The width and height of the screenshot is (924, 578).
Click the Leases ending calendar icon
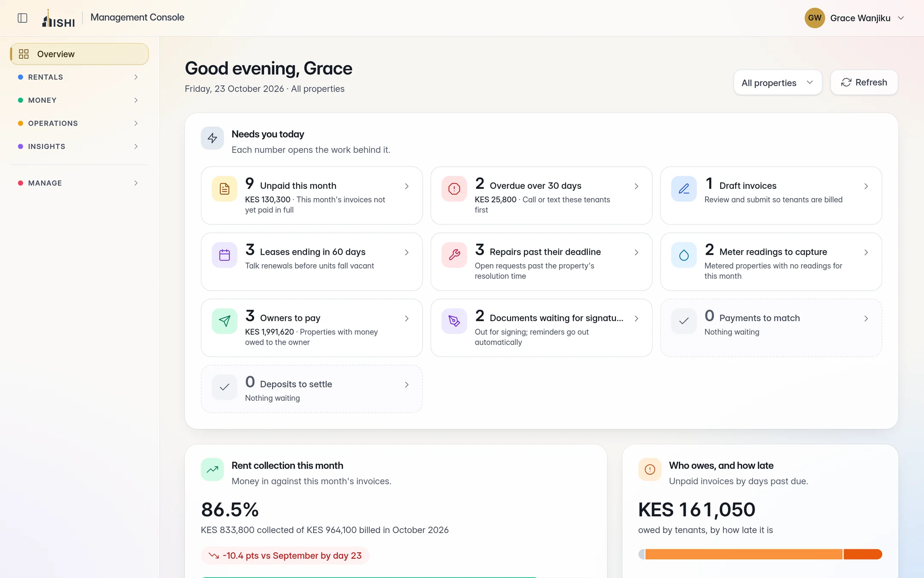[x=225, y=255]
